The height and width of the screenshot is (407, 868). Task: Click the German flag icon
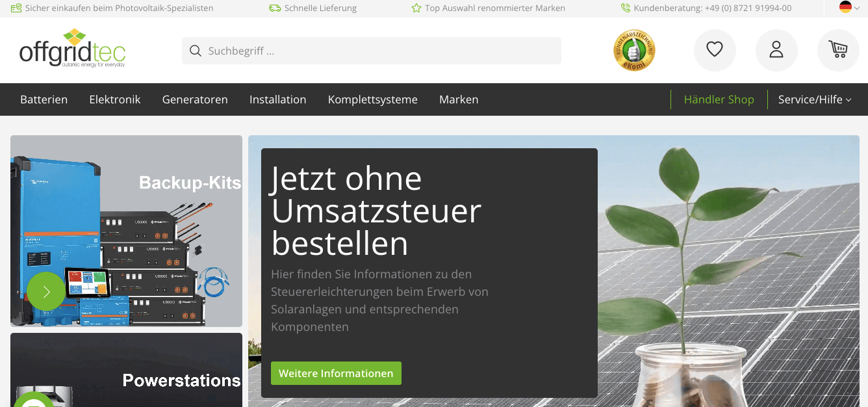click(845, 7)
